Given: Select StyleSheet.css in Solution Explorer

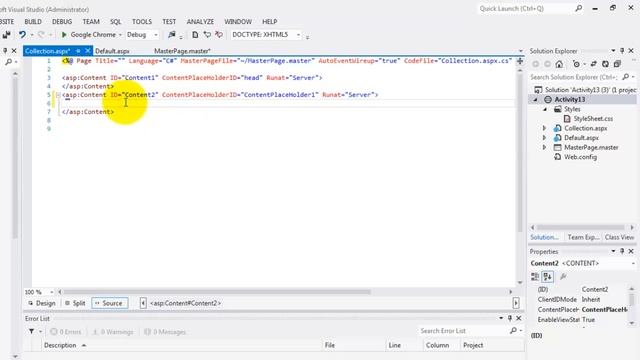Looking at the screenshot, I should 593,119.
